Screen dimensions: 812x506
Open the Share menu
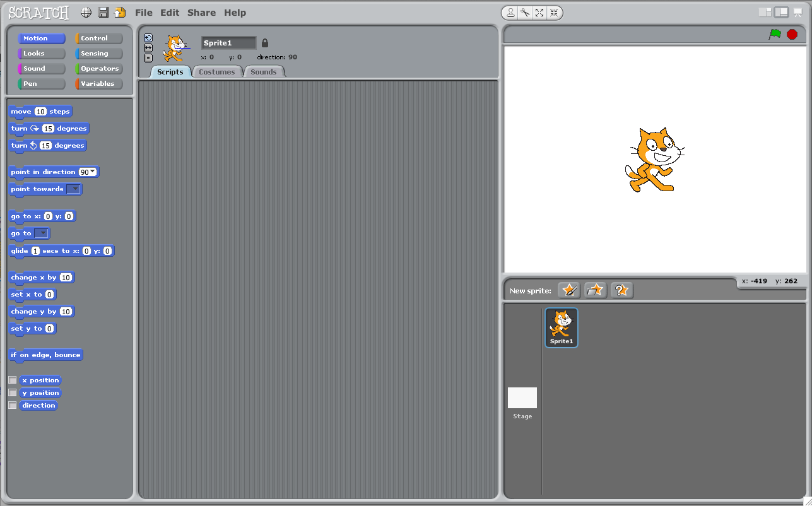201,13
